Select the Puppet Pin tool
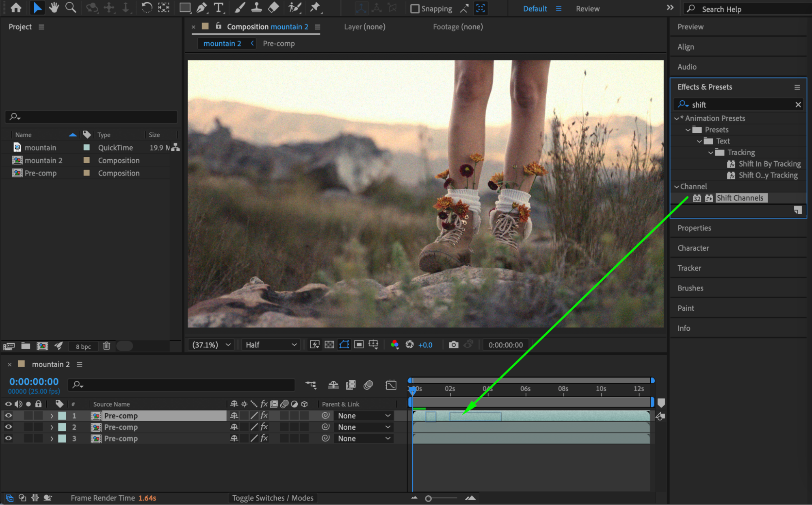This screenshot has height=505, width=812. click(x=315, y=8)
